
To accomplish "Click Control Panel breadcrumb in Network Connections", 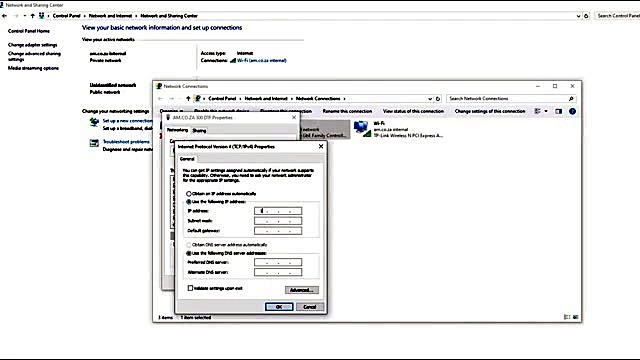I will tap(222, 98).
